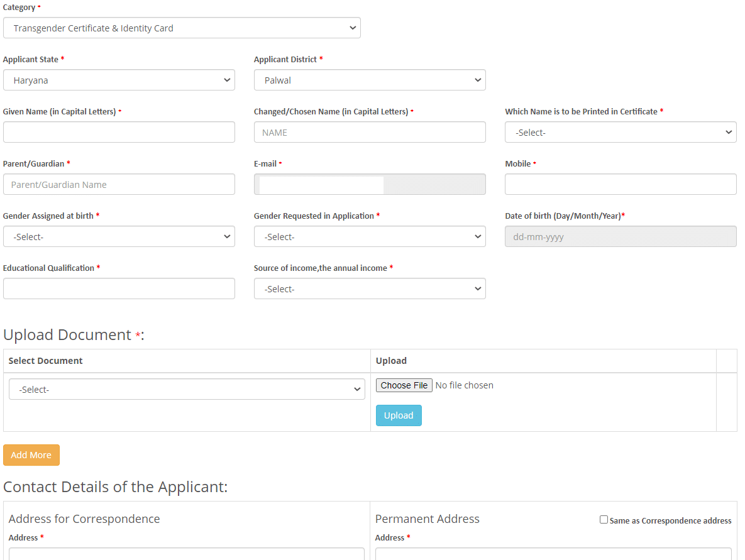Click the Correspondence Address text field
Screen dimensions: 745x560
(186, 554)
